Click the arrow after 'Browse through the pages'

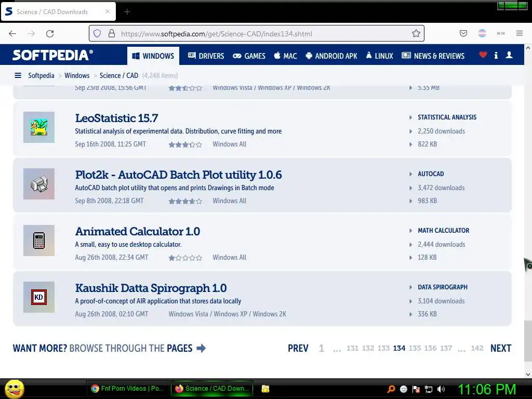click(x=201, y=348)
